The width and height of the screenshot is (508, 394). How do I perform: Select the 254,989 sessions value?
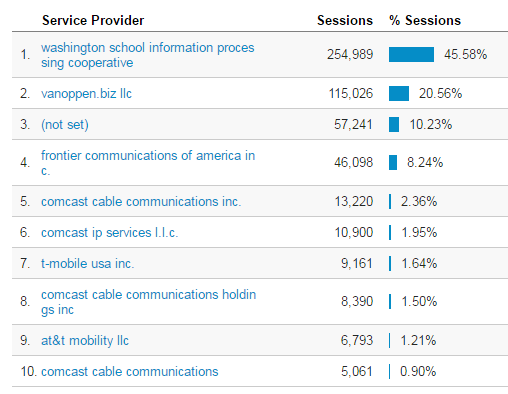(x=350, y=55)
